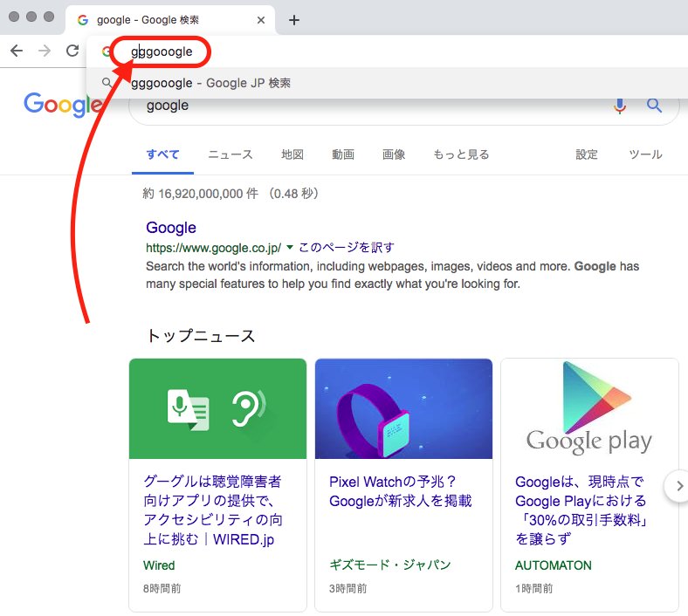The height and width of the screenshot is (616, 688).
Task: Click the Google favicon in the address bar
Action: 106,51
